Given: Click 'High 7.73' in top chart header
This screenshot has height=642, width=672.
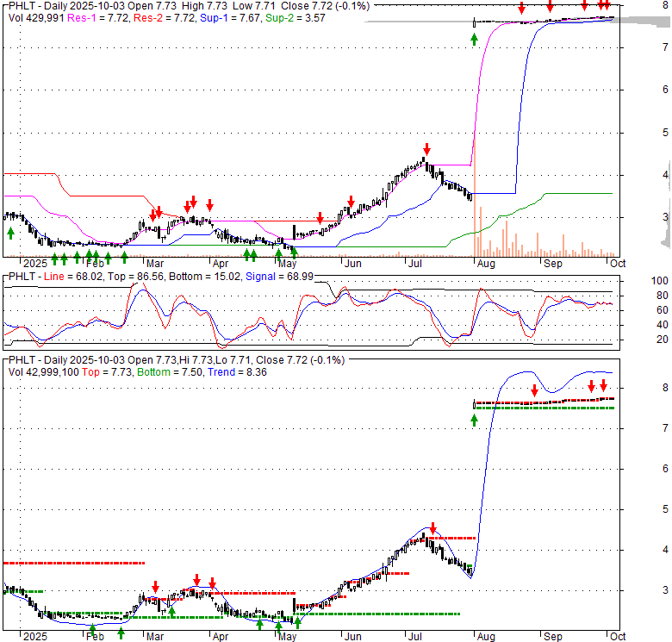Looking at the screenshot, I should point(204,6).
